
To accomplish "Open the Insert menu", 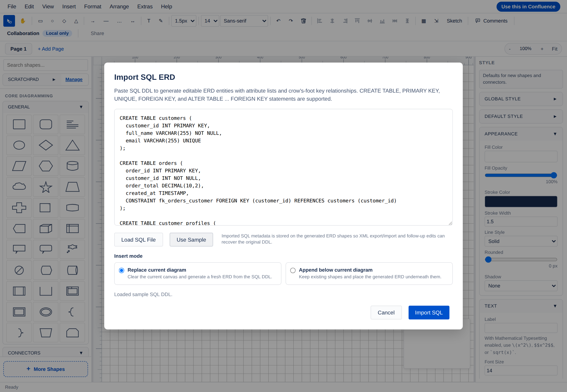I will [69, 6].
